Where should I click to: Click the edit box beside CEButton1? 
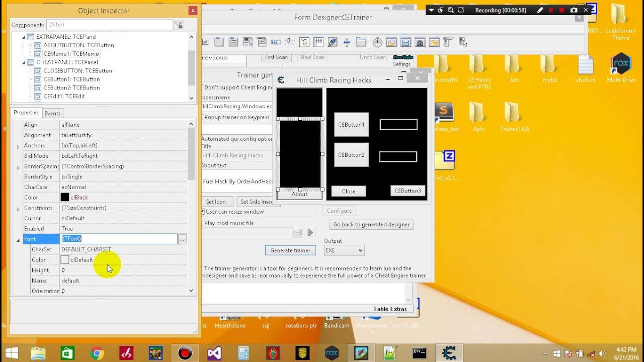398,124
